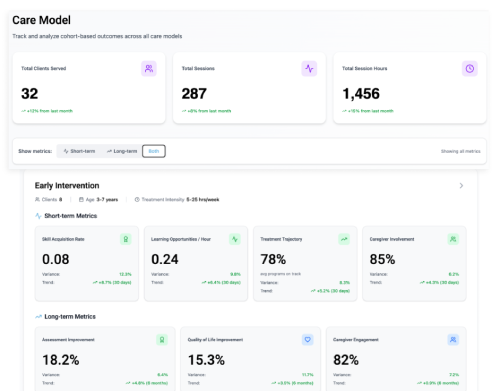Click the Quality of Life Improvement heart icon
This screenshot has width=500, height=391.
click(x=308, y=340)
